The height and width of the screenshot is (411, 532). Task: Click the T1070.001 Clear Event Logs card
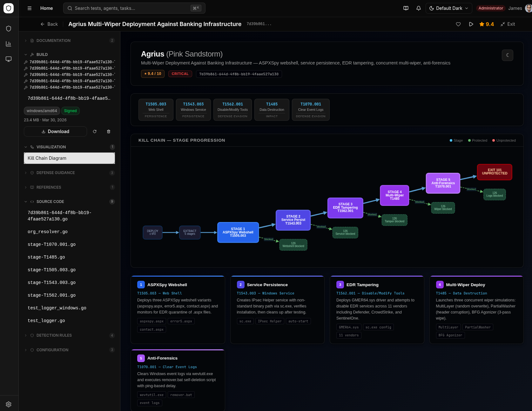click(311, 110)
